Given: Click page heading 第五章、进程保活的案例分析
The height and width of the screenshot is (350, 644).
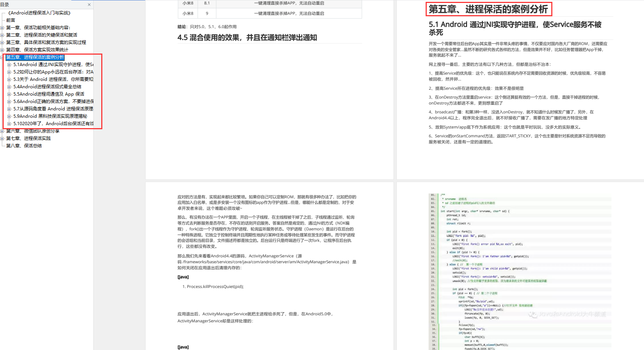Looking at the screenshot, I should pos(488,9).
